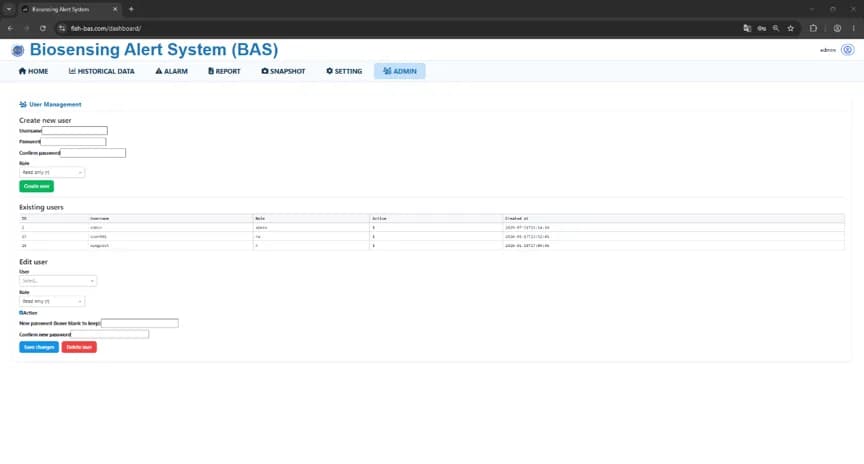Open the browser extensions puzzle icon
This screenshot has width=864, height=464.
tap(813, 28)
